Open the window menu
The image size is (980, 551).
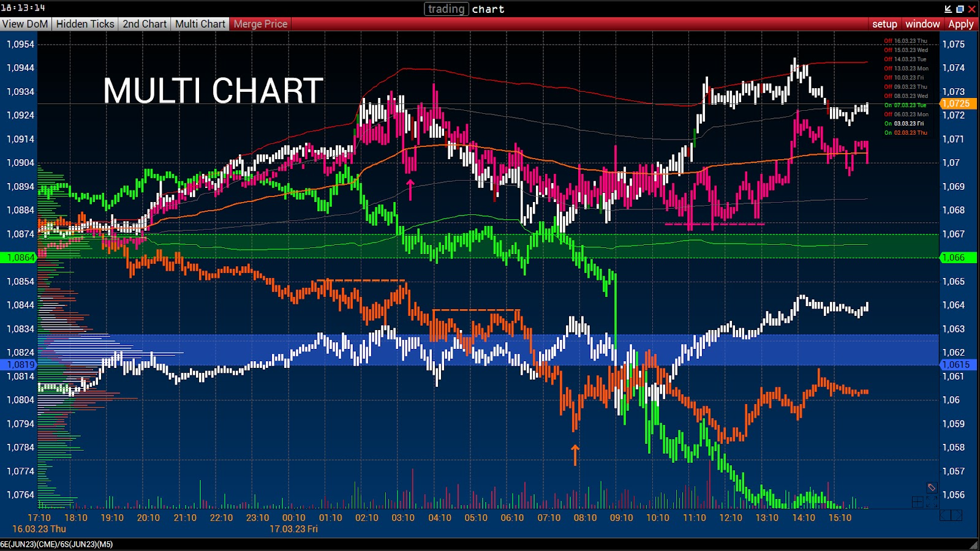click(x=922, y=24)
